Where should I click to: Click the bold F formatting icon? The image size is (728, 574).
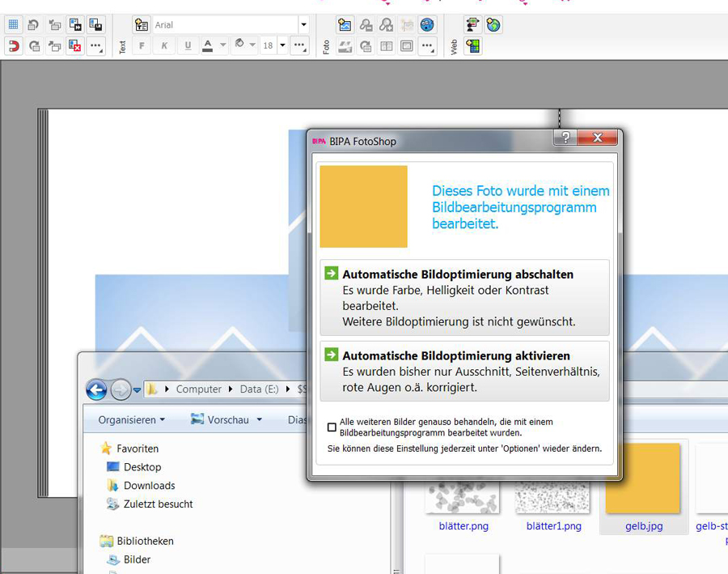142,46
